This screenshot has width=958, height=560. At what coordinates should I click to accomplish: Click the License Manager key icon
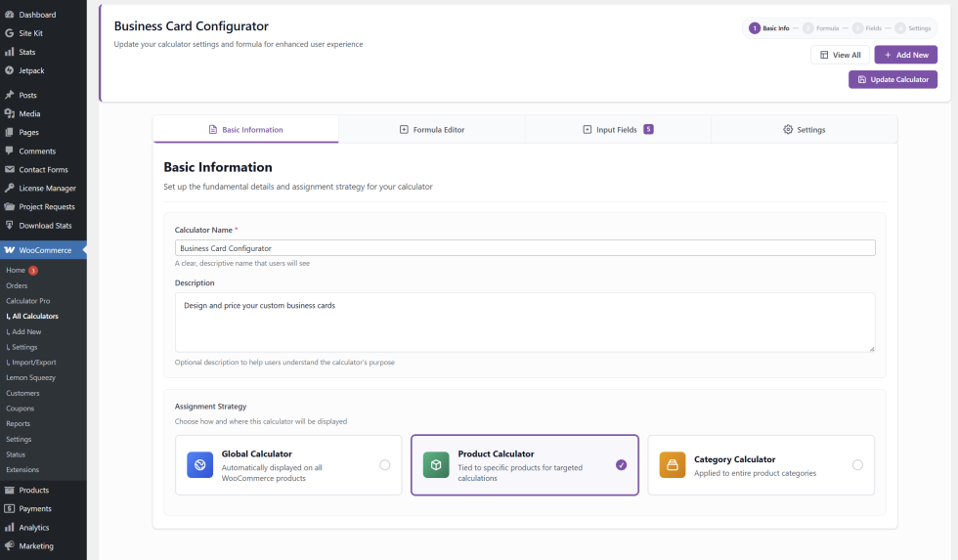point(9,188)
